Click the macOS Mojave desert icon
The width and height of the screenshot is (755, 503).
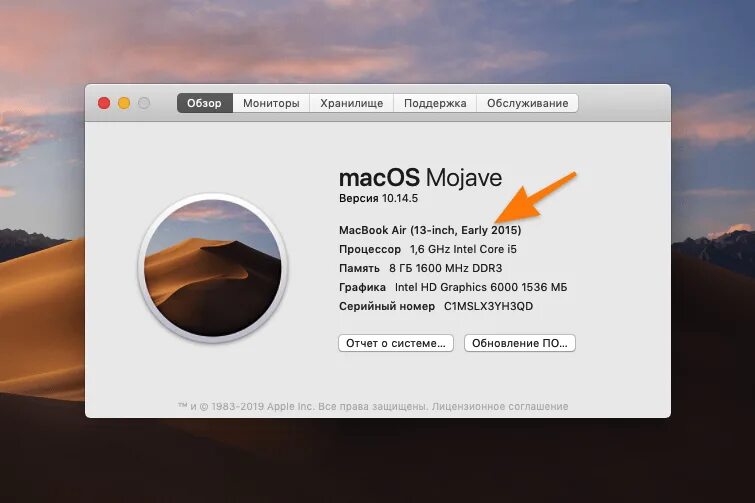click(213, 268)
